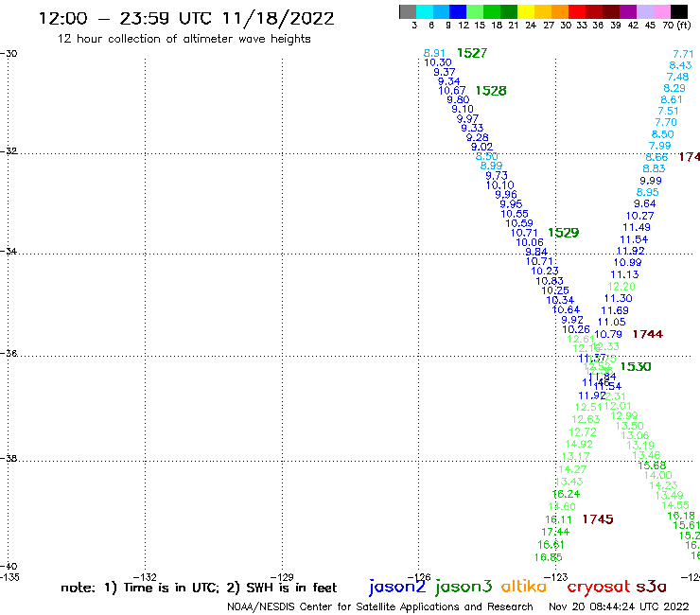This screenshot has height=615, width=700.
Task: Click the wave height value 11.69
Action: pos(615,310)
